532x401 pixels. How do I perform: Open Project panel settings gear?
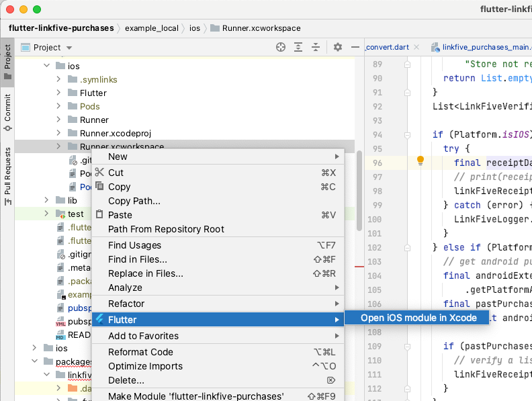click(x=338, y=47)
